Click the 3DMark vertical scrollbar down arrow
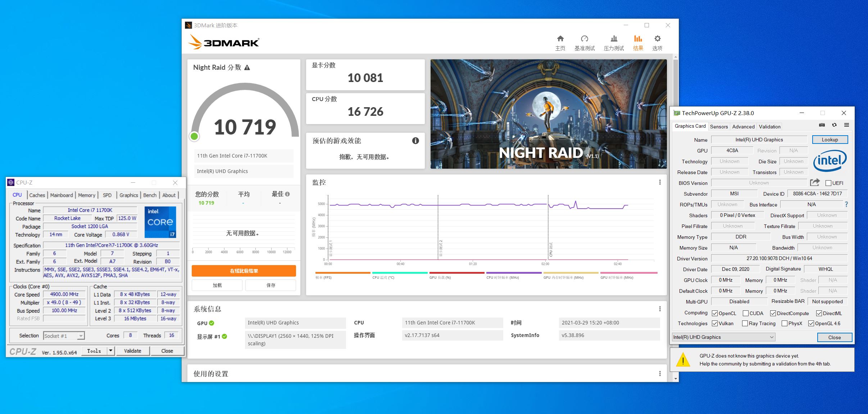 tap(676, 378)
